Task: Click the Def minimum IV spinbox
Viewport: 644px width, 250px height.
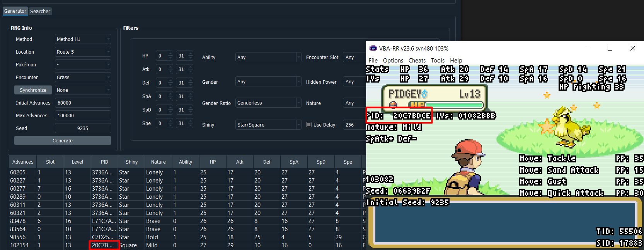Action: pyautogui.click(x=164, y=83)
